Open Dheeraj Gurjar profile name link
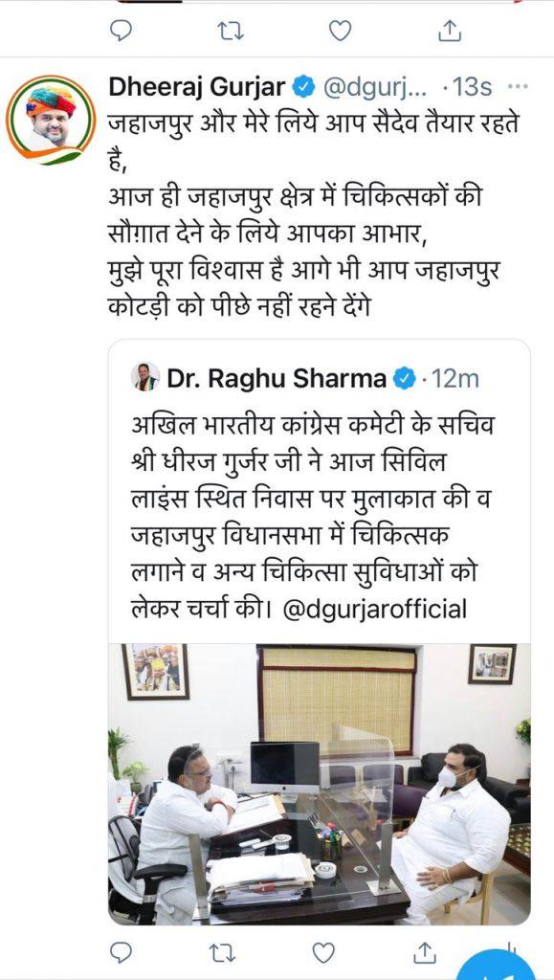Screen dimensions: 554x980 tap(197, 87)
